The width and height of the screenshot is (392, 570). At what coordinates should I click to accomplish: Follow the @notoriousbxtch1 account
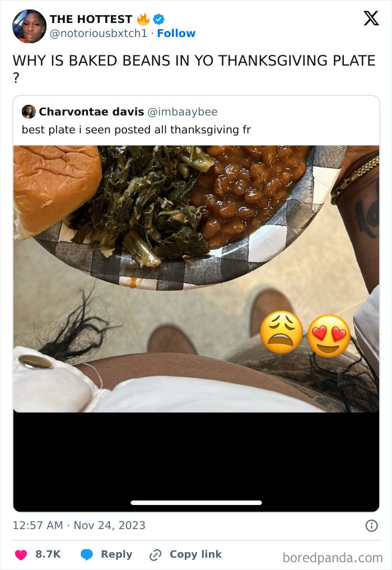point(176,34)
